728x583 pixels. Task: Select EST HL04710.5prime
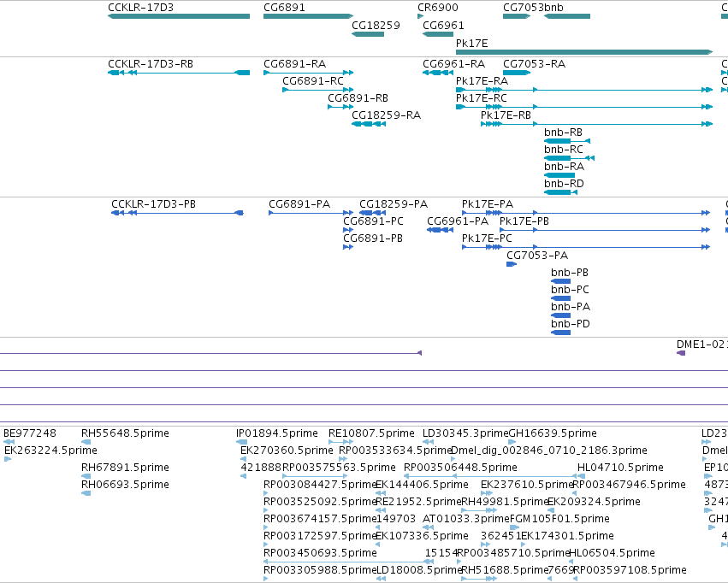[x=581, y=476]
